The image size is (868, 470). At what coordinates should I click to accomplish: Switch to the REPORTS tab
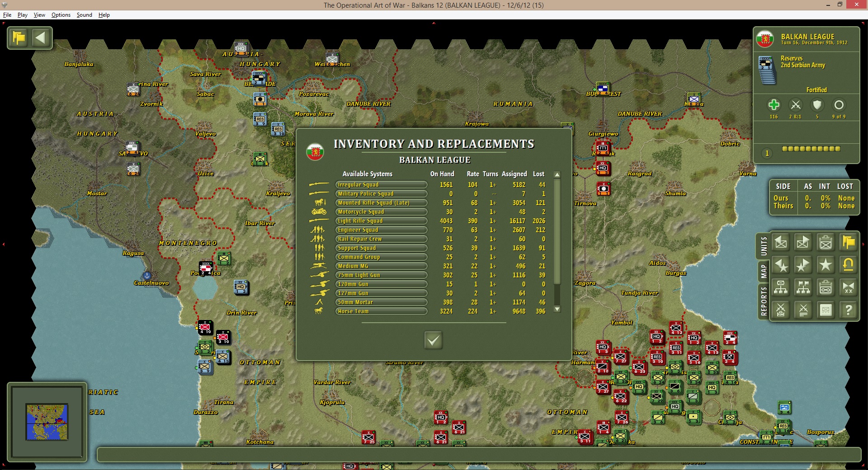coord(764,301)
